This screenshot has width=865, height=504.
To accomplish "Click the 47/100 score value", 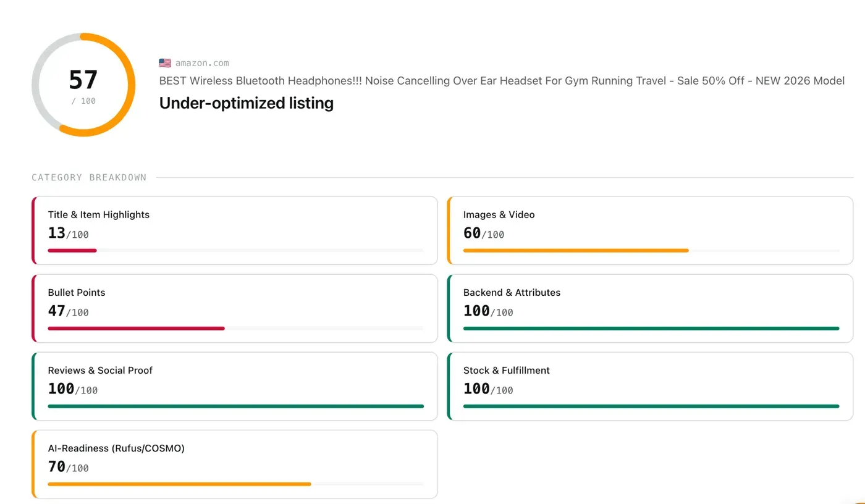I will tap(69, 311).
